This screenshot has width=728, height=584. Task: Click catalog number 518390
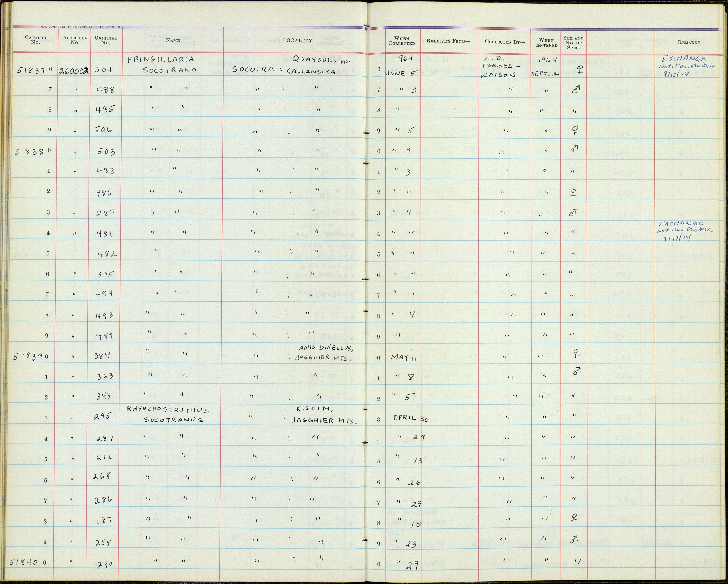(x=31, y=356)
